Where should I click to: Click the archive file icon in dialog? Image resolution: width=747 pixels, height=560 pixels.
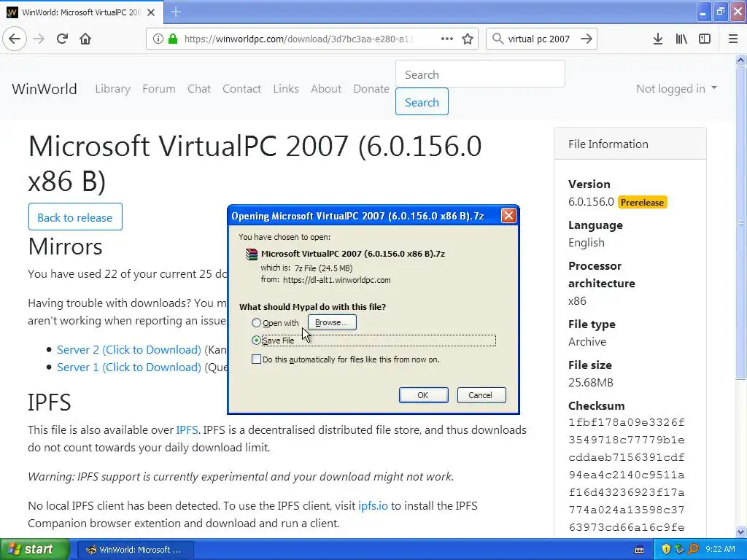(x=251, y=254)
